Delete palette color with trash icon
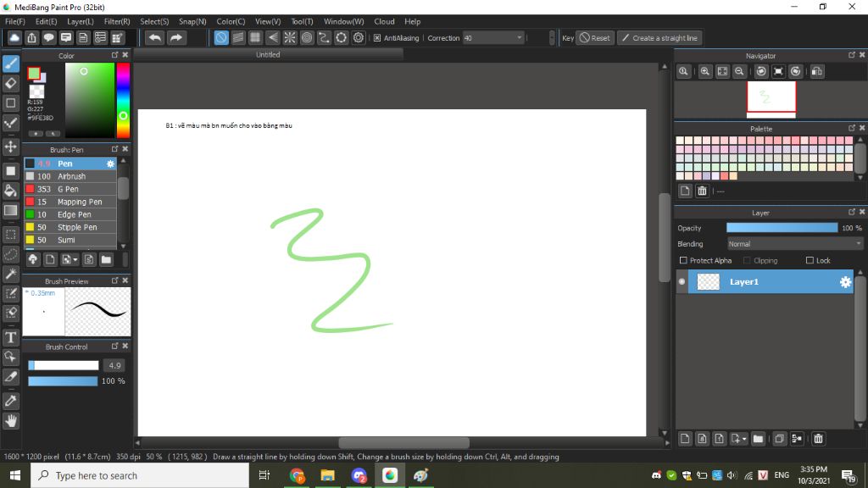The width and height of the screenshot is (868, 488). pyautogui.click(x=702, y=191)
